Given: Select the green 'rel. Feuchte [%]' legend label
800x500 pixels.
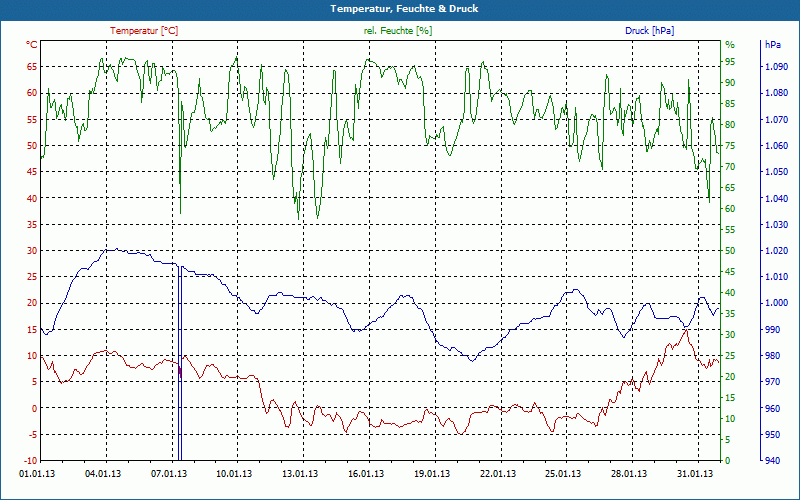Looking at the screenshot, I should [397, 31].
